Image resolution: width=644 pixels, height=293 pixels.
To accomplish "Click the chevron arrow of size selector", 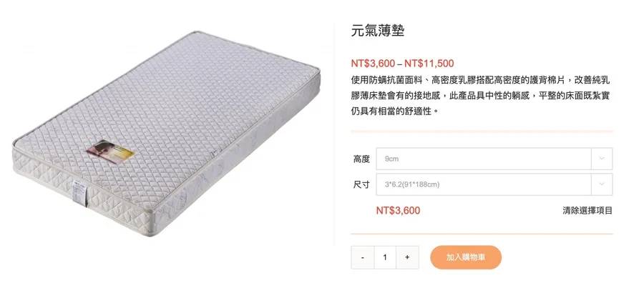I will (x=602, y=184).
